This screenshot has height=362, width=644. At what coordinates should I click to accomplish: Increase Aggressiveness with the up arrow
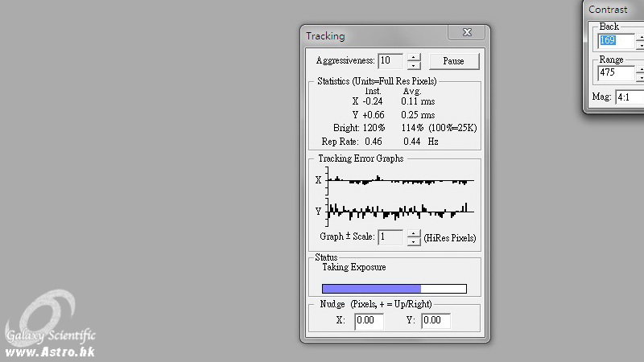(x=413, y=57)
